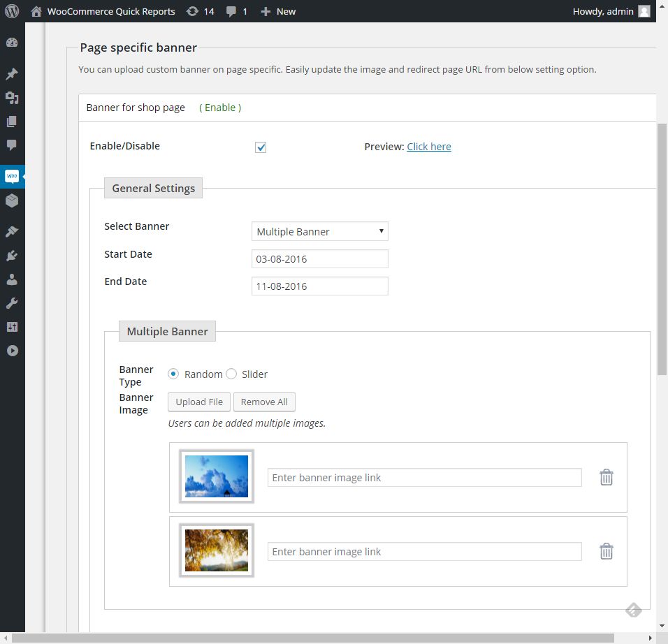Uncheck the Enable/Disable checkbox
The height and width of the screenshot is (644, 668).
[x=261, y=147]
